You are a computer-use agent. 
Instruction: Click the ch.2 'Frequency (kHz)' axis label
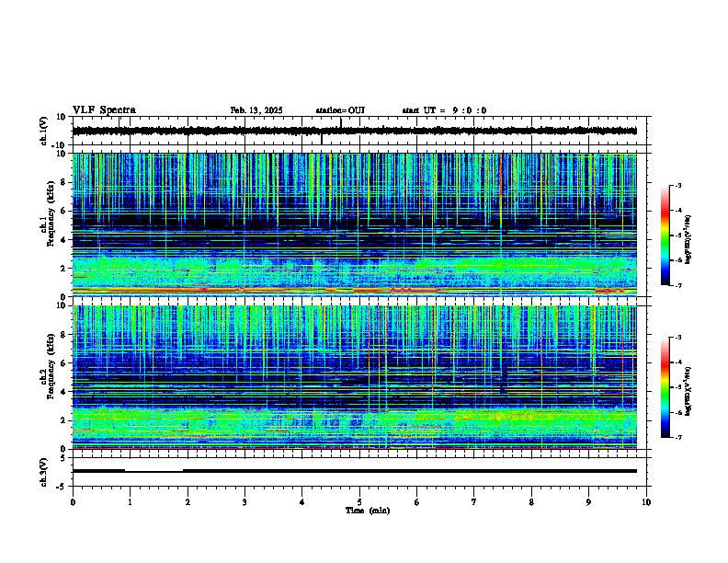[x=51, y=366]
